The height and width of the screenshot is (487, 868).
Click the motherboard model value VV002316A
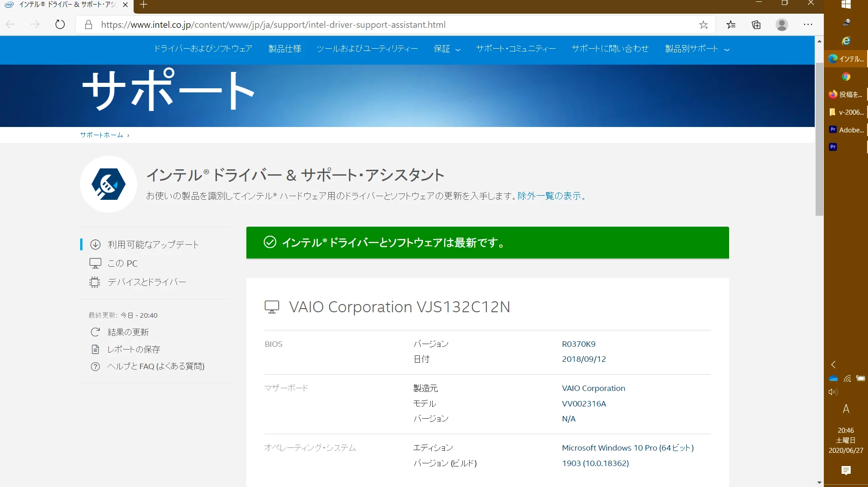click(x=584, y=404)
